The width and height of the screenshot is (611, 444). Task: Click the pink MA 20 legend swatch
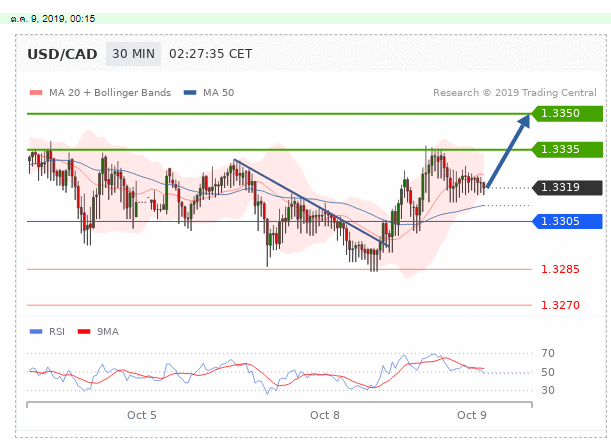click(x=36, y=93)
